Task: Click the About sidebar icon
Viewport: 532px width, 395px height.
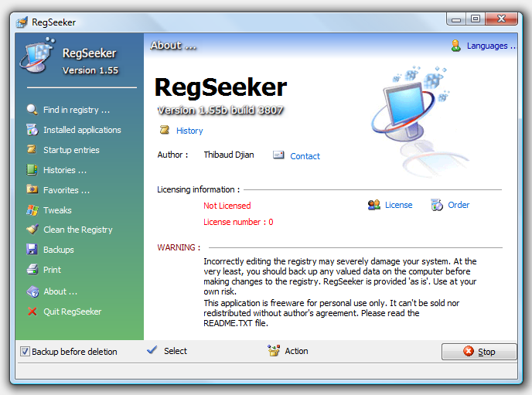Action: (33, 291)
